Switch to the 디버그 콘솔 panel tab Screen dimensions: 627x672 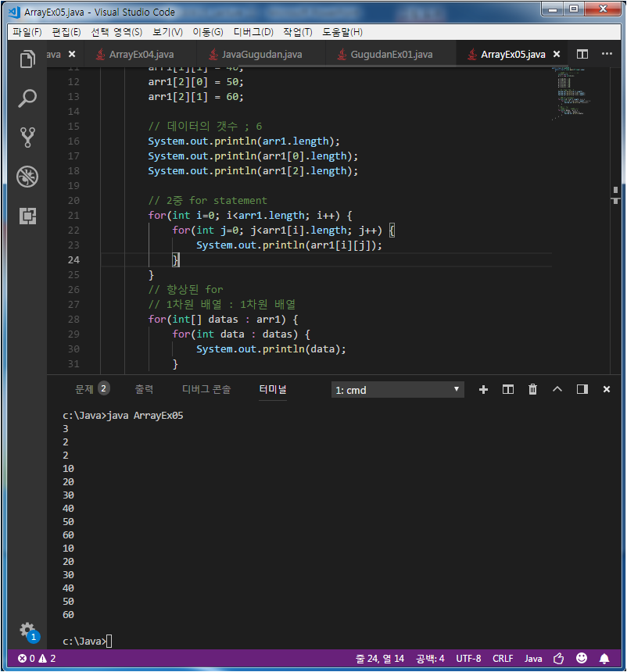coord(206,389)
